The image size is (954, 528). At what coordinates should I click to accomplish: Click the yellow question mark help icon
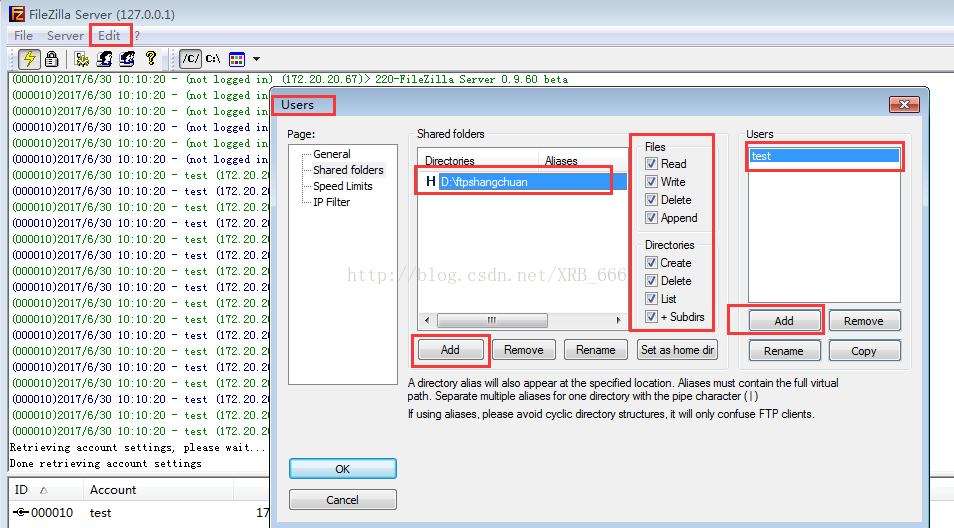tap(151, 58)
